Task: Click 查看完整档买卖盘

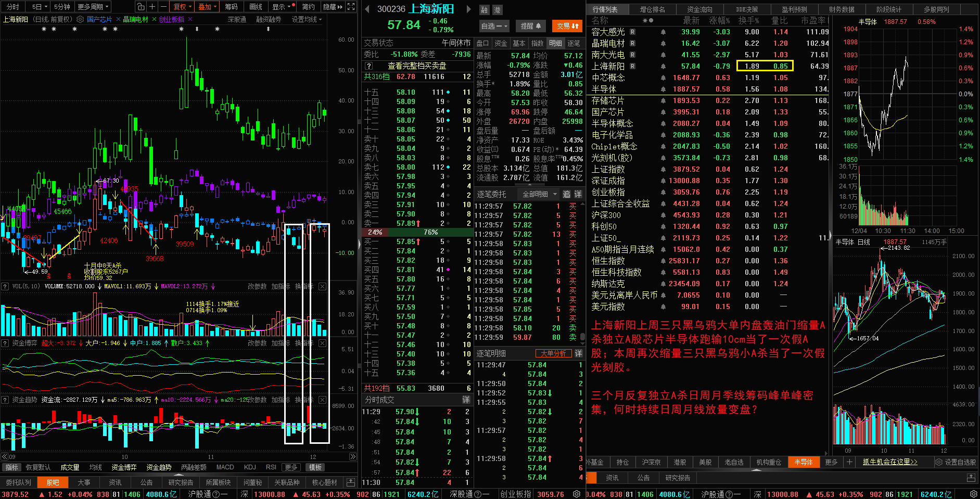Action: [417, 66]
